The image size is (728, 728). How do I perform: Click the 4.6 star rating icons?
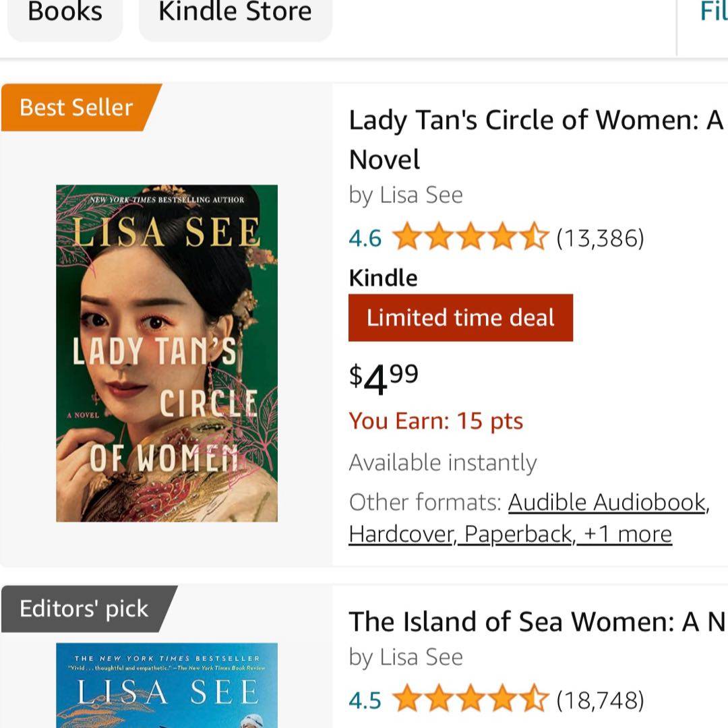coord(470,238)
